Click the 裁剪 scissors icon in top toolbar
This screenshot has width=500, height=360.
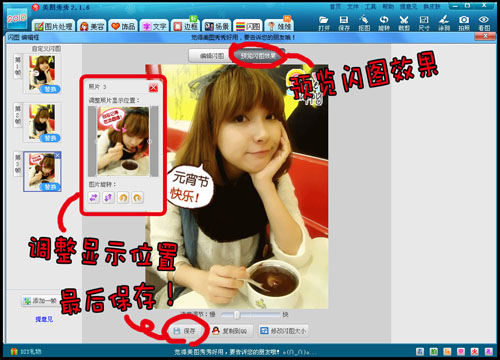pyautogui.click(x=404, y=23)
